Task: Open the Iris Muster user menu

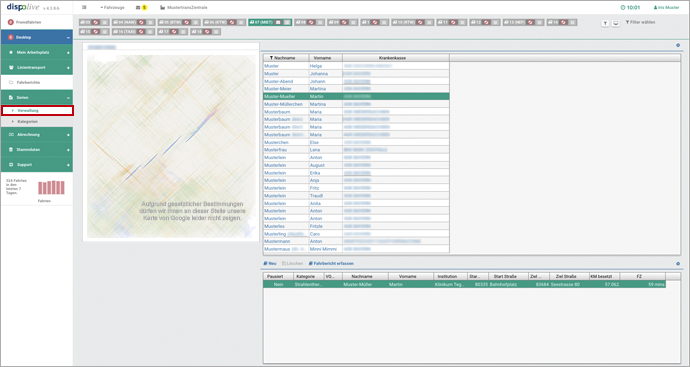Action: pyautogui.click(x=666, y=7)
